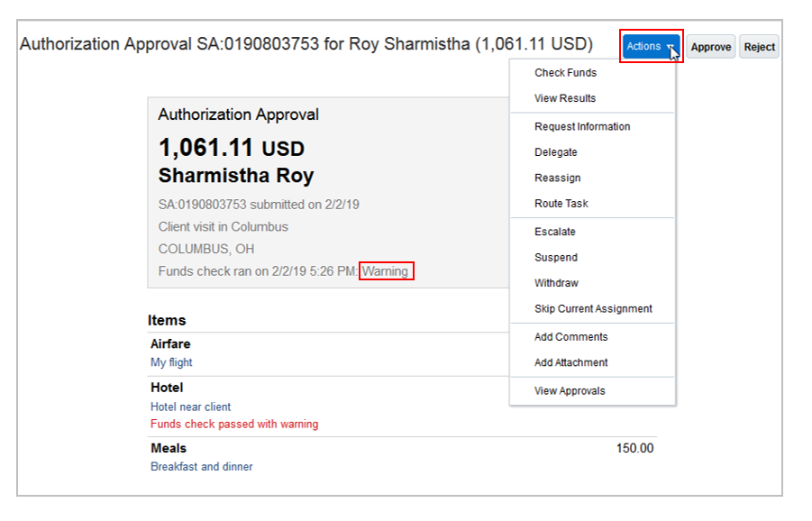Screen dimensions: 812x521
Task: Choose Escalate from the menu
Action: point(555,232)
